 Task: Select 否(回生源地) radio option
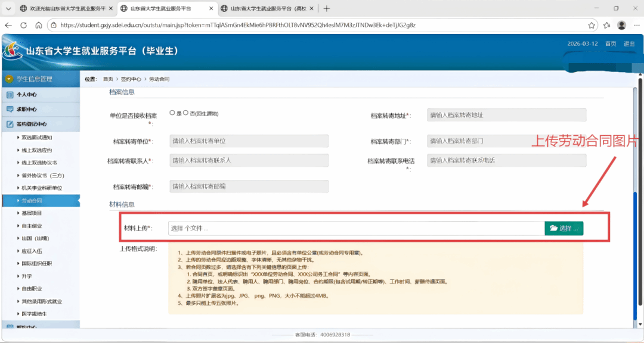click(185, 113)
